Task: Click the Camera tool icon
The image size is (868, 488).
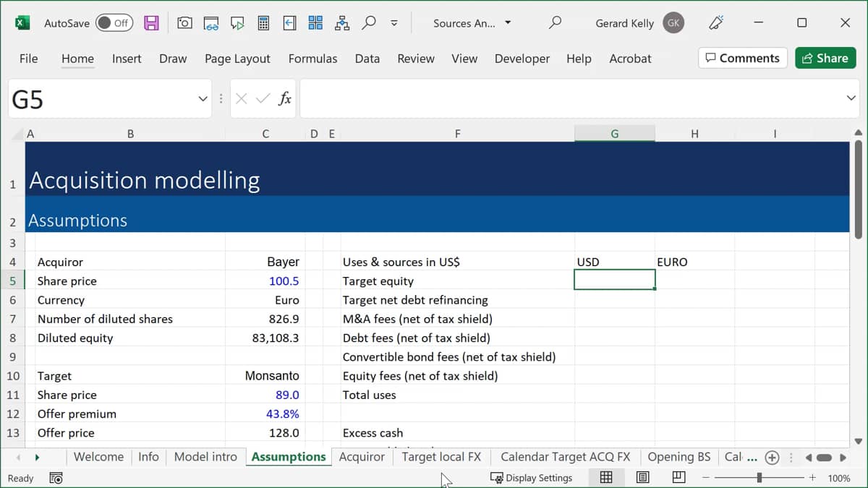Action: (184, 23)
